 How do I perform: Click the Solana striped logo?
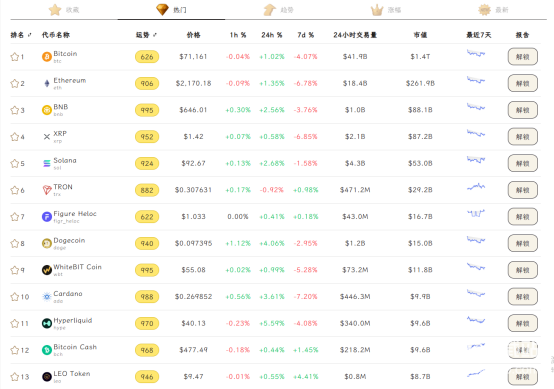47,164
